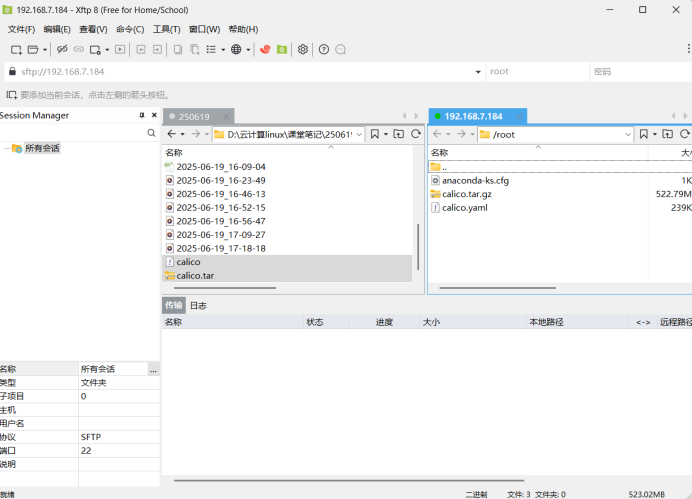Select the 所有会话 tree node

[41, 148]
